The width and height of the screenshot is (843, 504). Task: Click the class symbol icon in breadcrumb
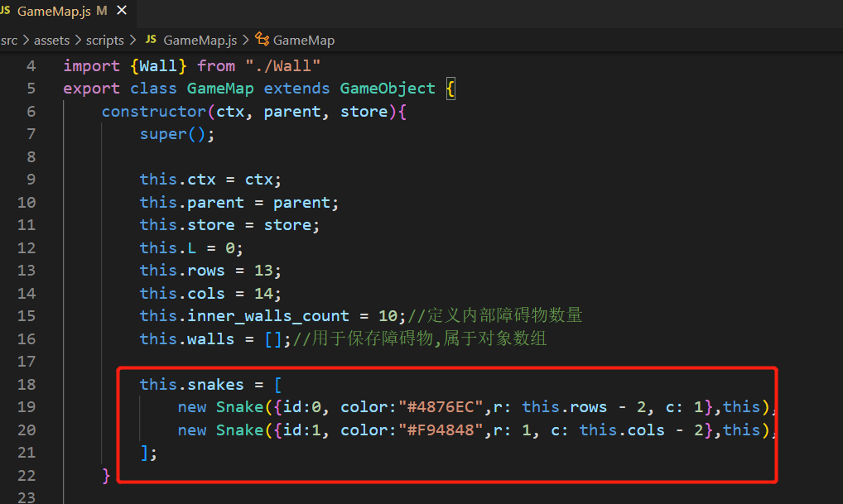click(x=262, y=39)
